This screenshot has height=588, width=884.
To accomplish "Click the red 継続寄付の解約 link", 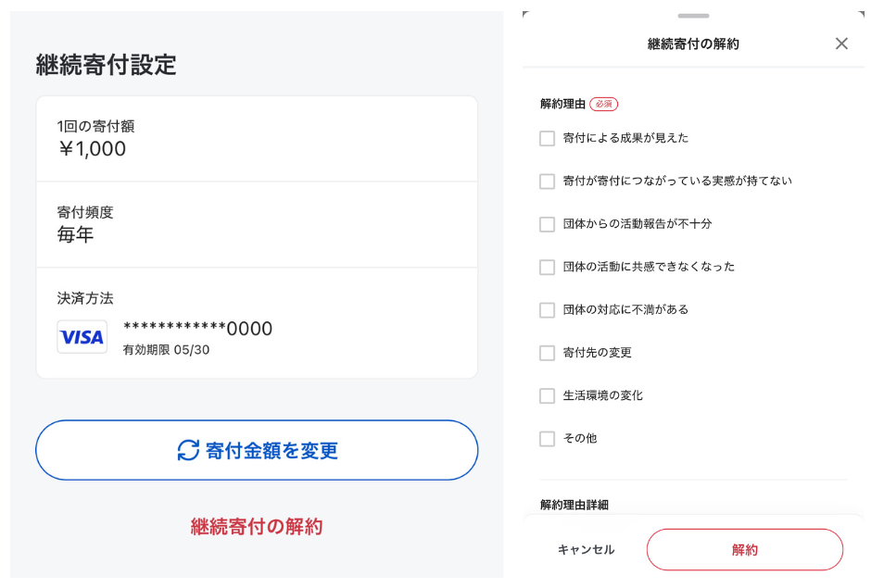I will click(x=257, y=527).
